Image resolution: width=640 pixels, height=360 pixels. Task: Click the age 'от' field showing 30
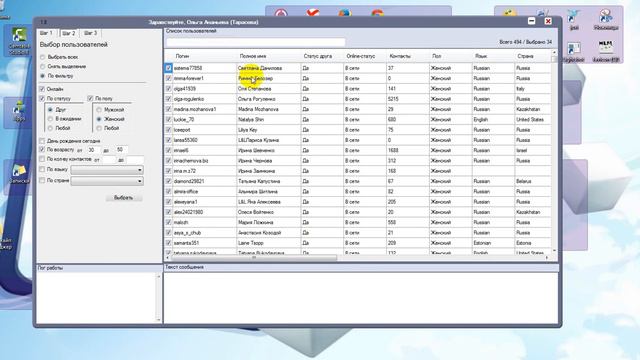coord(94,150)
